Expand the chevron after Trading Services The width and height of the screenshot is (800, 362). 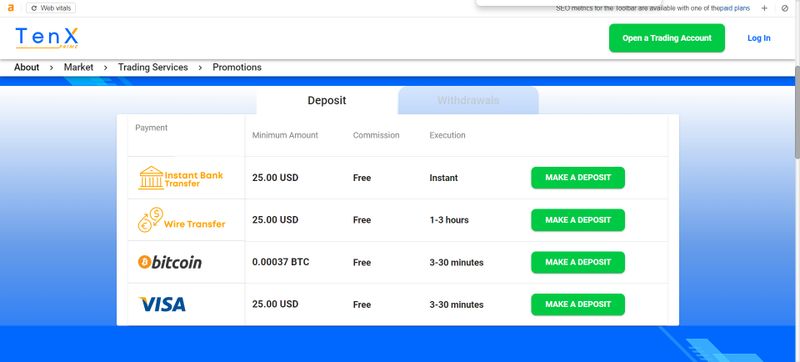(x=201, y=68)
